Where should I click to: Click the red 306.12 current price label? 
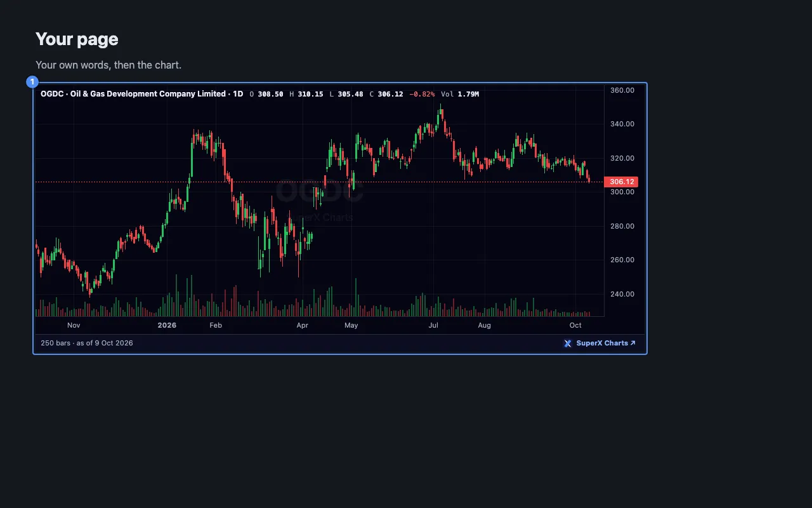(621, 182)
